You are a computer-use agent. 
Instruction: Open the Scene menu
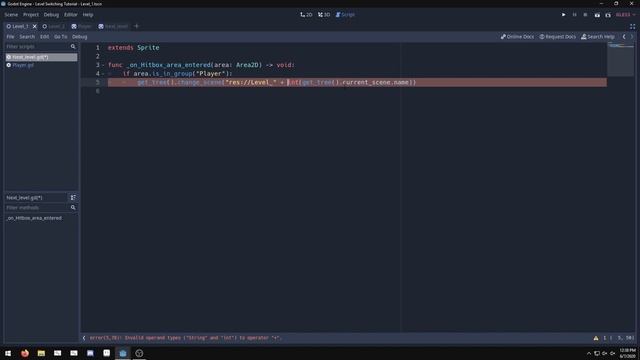(x=11, y=15)
